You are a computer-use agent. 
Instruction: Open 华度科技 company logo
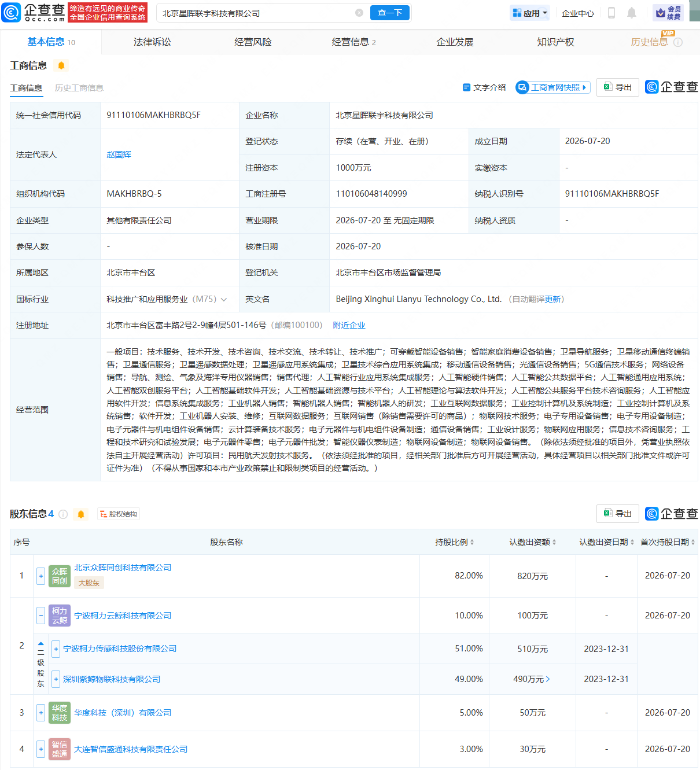pos(60,713)
